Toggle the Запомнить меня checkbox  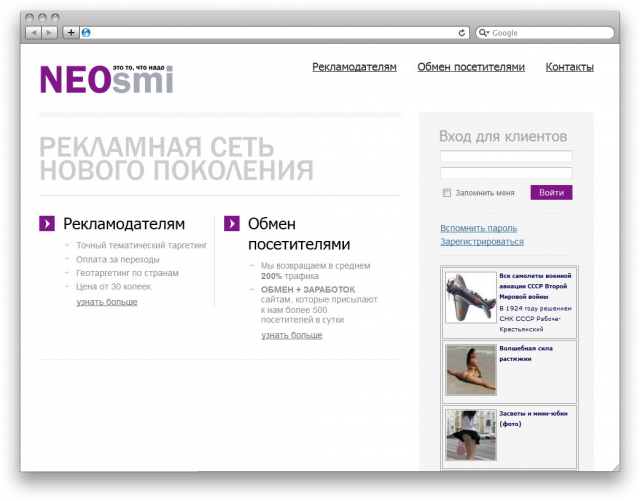[447, 193]
